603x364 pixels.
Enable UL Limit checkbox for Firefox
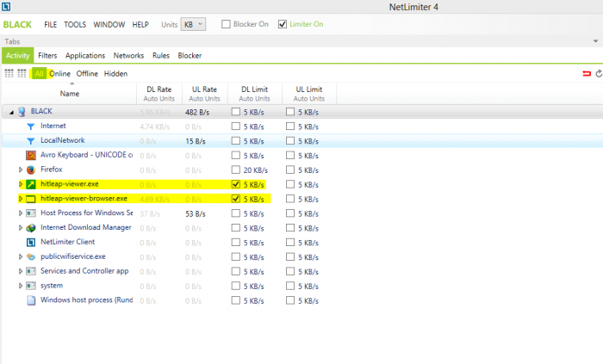(290, 170)
